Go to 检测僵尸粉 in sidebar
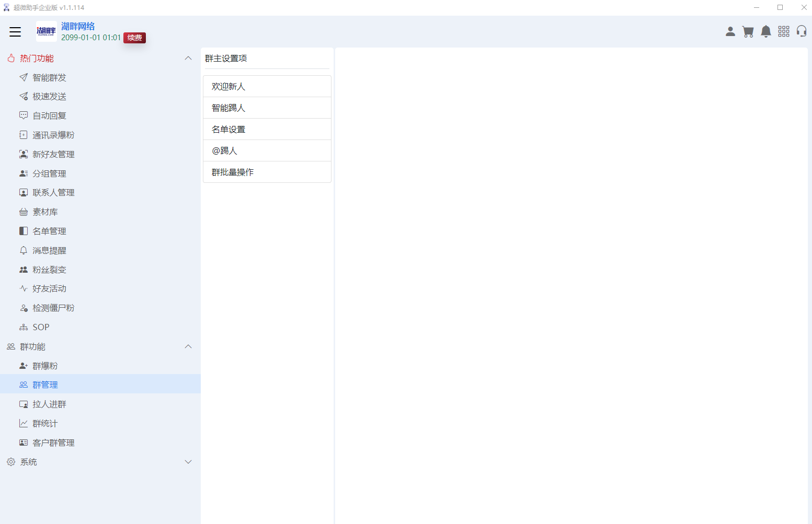Screen dimensions: 812x524 click(x=53, y=308)
